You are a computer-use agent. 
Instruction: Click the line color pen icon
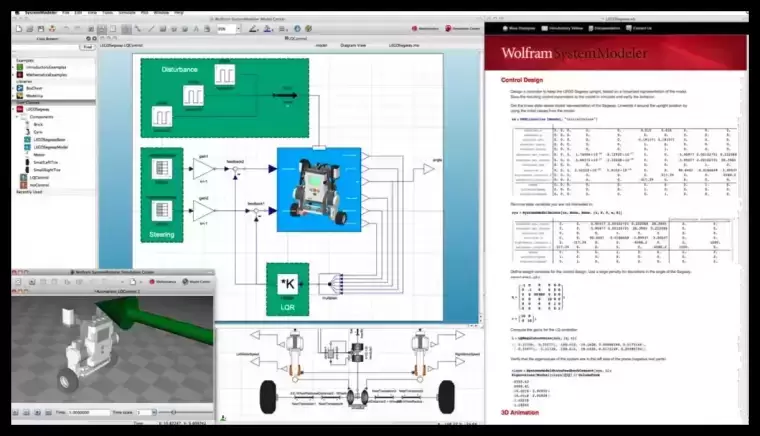253,29
